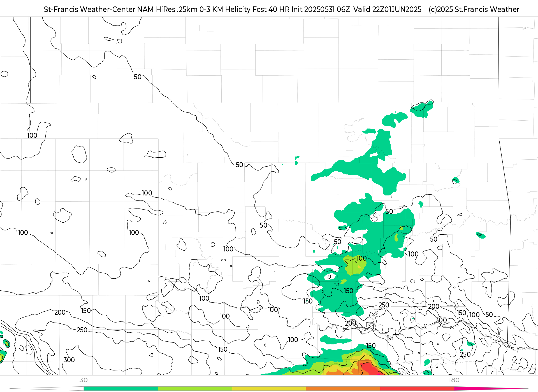This screenshot has height=392, width=538.
Task: Click the magenta arrow end of the legend
Action: point(490,388)
